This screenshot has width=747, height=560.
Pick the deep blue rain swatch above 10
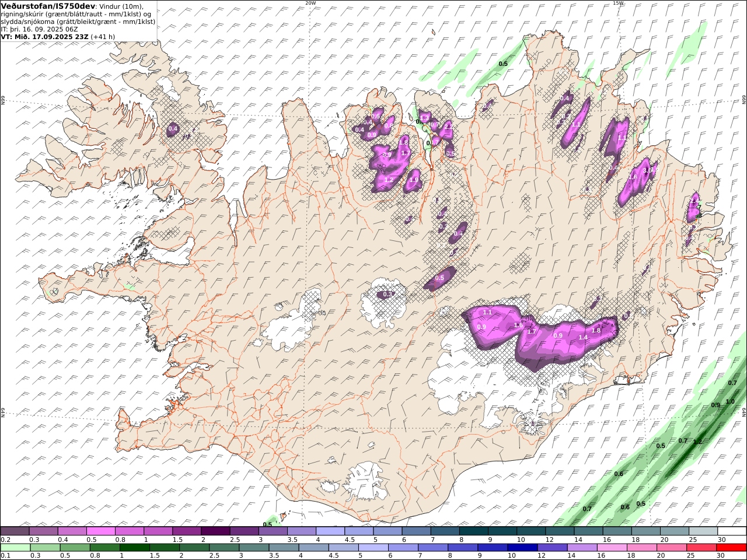[x=522, y=548]
